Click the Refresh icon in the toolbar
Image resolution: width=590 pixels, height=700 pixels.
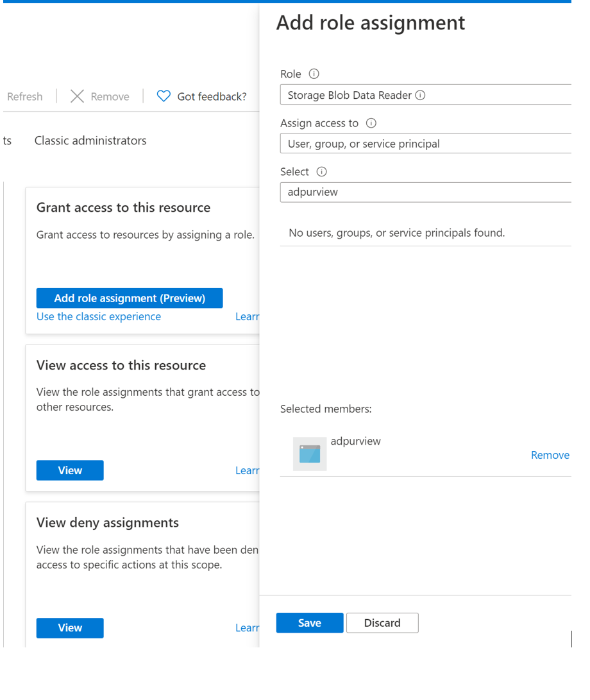tap(24, 96)
